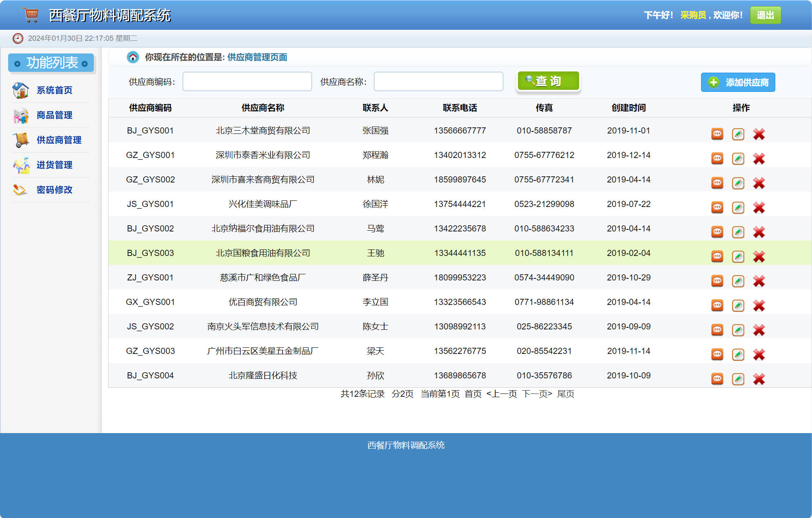Go to 下一页 in pagination

(537, 394)
